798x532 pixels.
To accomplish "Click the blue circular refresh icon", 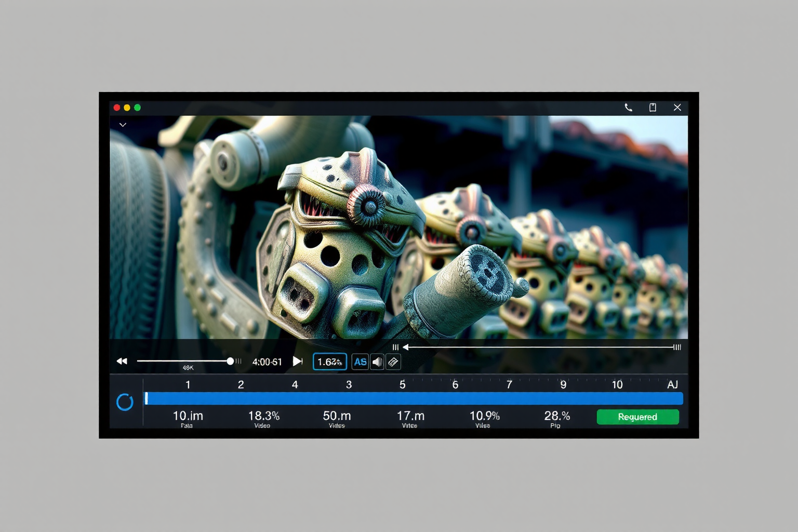I will tap(125, 402).
